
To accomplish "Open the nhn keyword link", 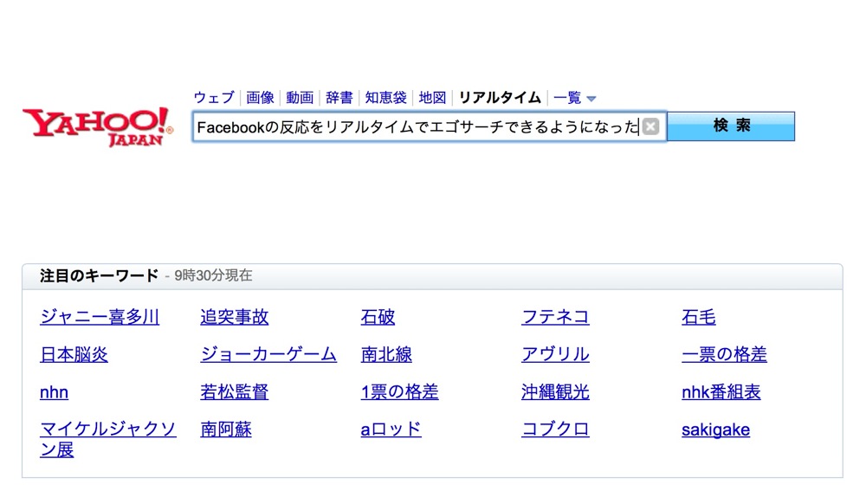I will (x=54, y=392).
